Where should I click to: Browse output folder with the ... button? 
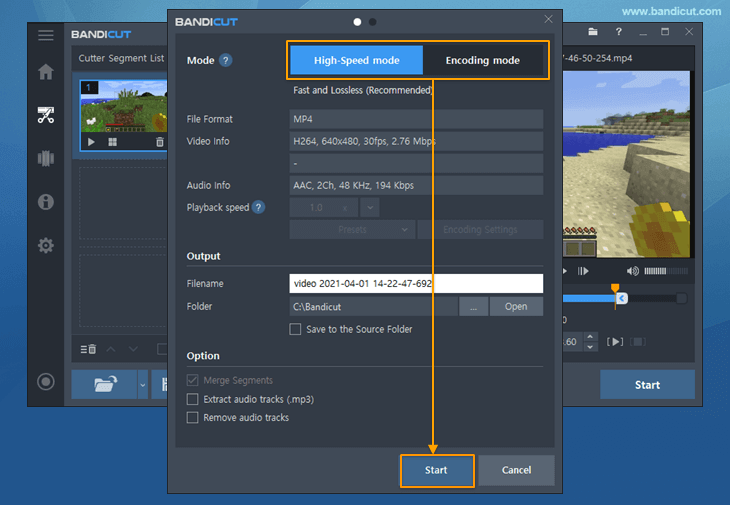[x=473, y=307]
